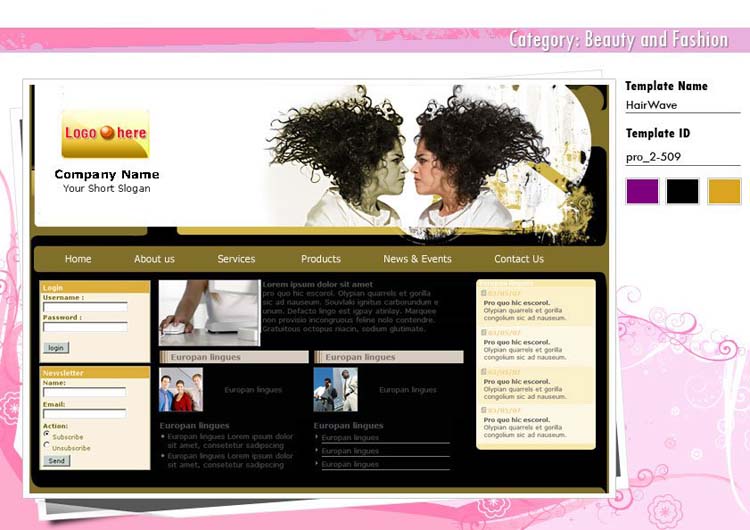The height and width of the screenshot is (530, 750).
Task: Click the second news item document icon
Action: pyautogui.click(x=485, y=333)
